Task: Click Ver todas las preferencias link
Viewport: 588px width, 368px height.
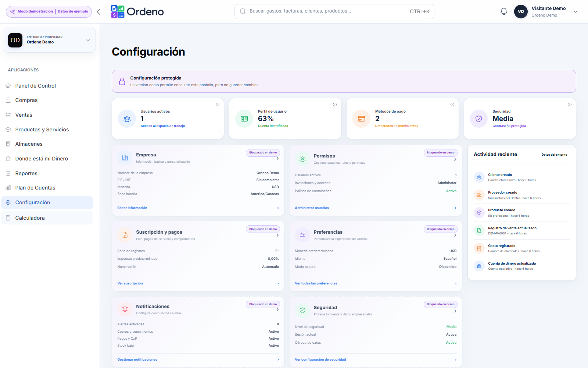Action: coord(316,283)
